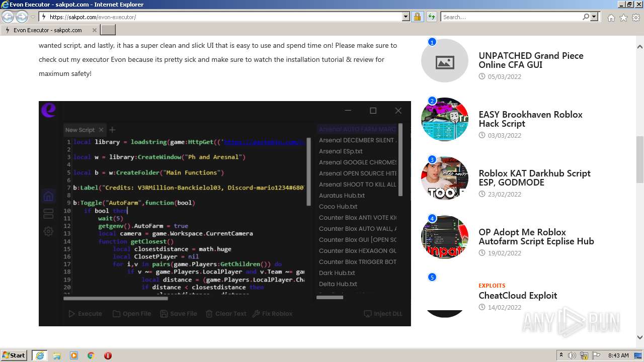Select Arsenal ESp.txt in script list
The image size is (644, 362).
pyautogui.click(x=341, y=151)
